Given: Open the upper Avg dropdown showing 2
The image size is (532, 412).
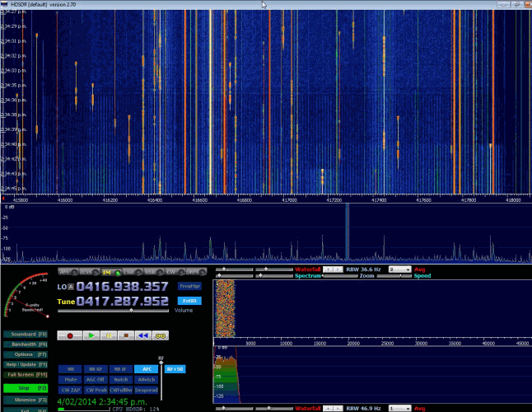Looking at the screenshot, I should click(400, 269).
